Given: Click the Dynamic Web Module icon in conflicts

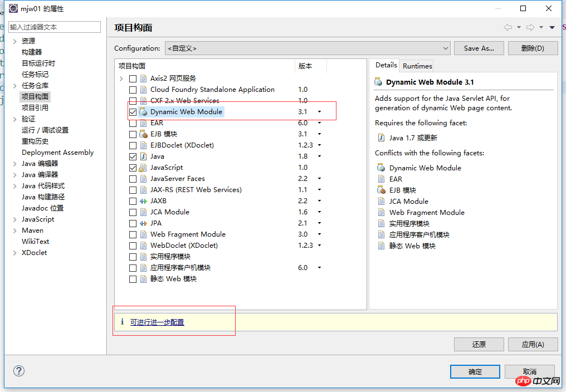Looking at the screenshot, I should [381, 168].
